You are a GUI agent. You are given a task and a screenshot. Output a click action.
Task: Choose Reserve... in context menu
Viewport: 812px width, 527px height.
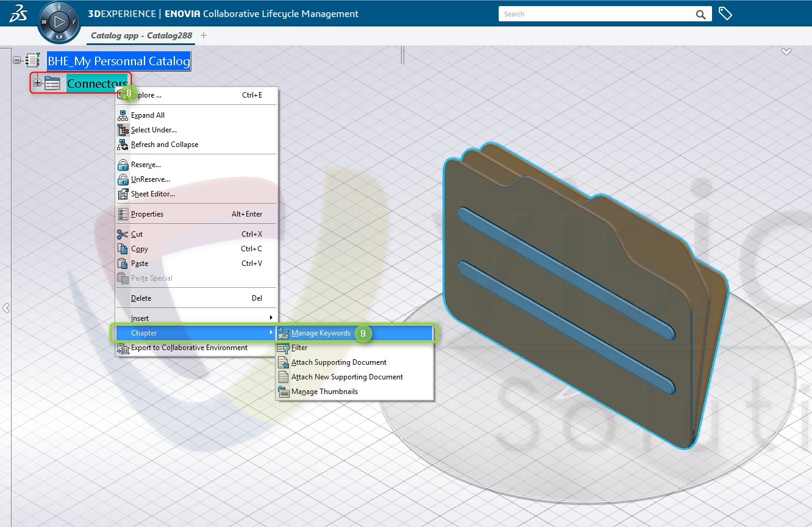click(196, 165)
